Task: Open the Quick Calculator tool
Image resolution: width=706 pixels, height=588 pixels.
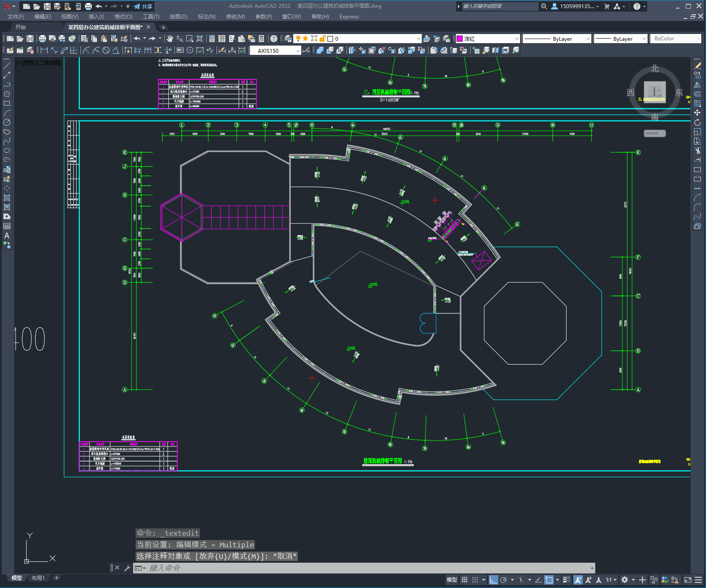Action: tap(261, 39)
